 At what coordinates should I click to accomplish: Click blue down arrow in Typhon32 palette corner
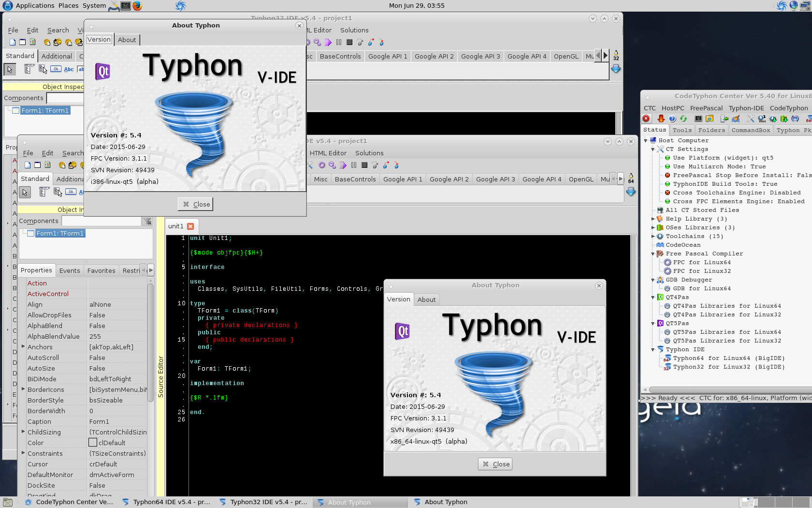point(616,69)
